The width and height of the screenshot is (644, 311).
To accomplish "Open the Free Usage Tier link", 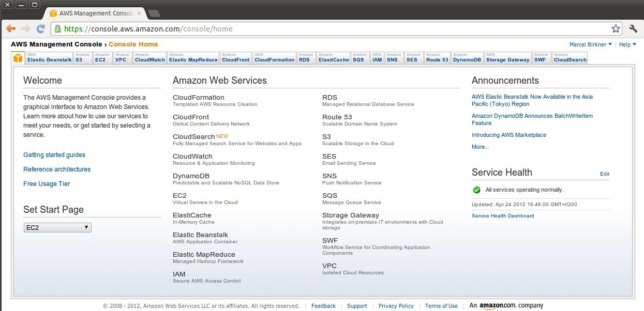I will click(x=47, y=184).
